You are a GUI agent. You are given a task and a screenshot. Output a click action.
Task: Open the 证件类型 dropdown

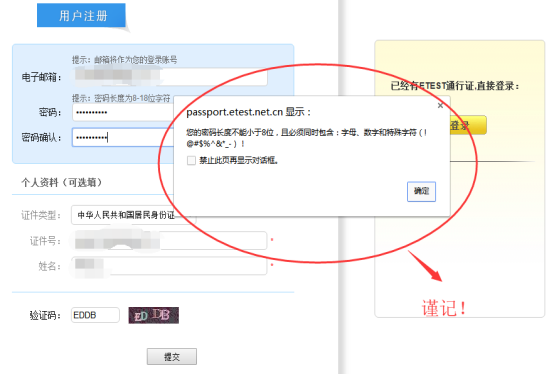point(134,215)
